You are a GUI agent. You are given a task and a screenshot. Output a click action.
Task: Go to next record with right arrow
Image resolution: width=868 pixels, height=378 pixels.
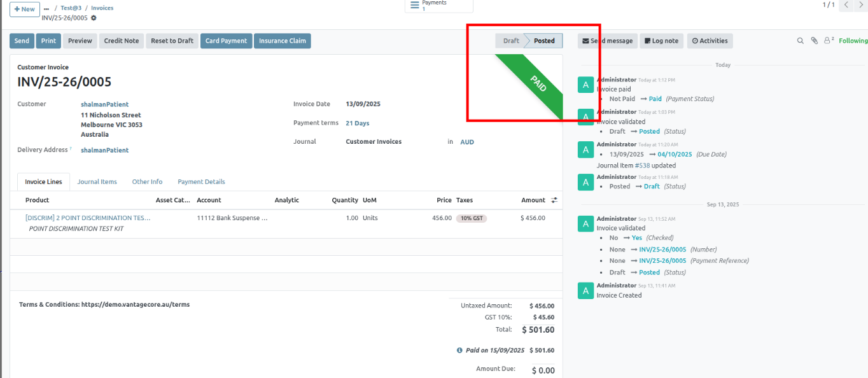point(861,5)
